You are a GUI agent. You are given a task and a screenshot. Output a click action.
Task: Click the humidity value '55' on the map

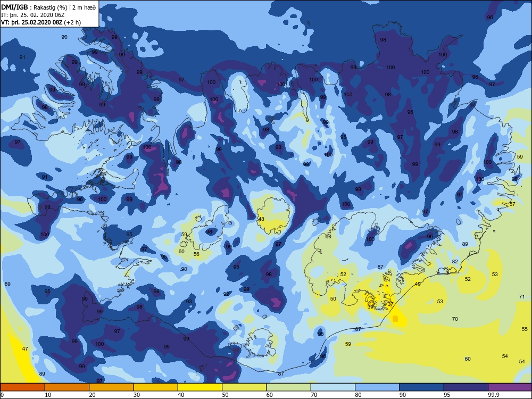(525, 329)
